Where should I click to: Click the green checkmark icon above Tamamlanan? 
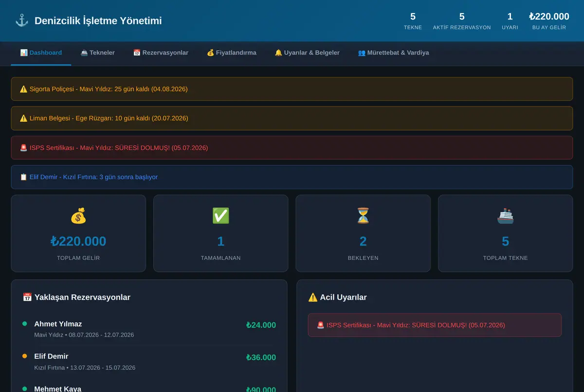click(220, 216)
